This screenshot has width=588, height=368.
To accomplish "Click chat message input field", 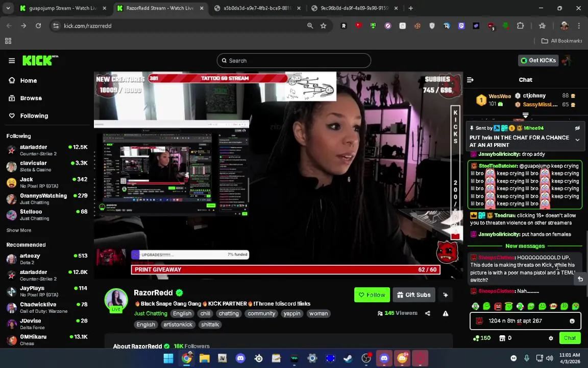I will pos(525,320).
